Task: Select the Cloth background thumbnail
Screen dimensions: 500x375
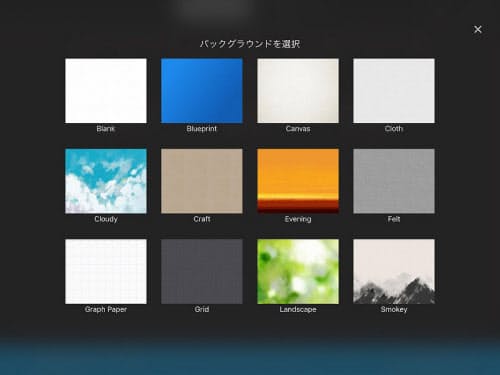Action: 394,91
